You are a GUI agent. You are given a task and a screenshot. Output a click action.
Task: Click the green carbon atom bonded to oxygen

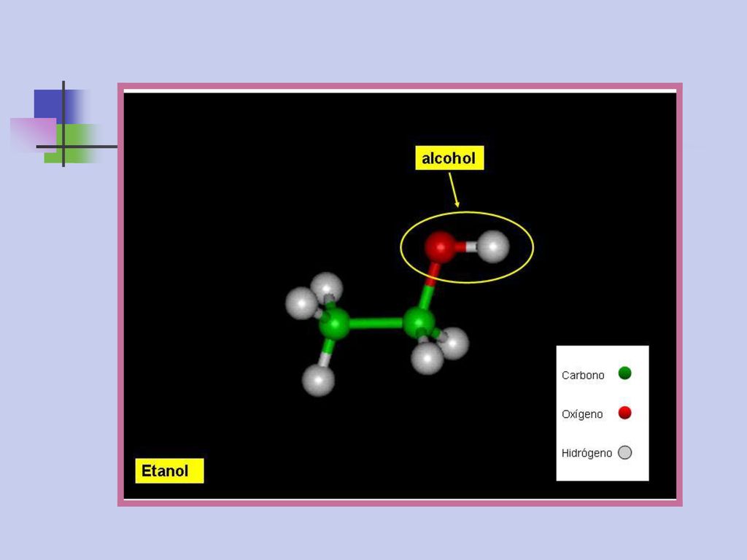click(418, 322)
